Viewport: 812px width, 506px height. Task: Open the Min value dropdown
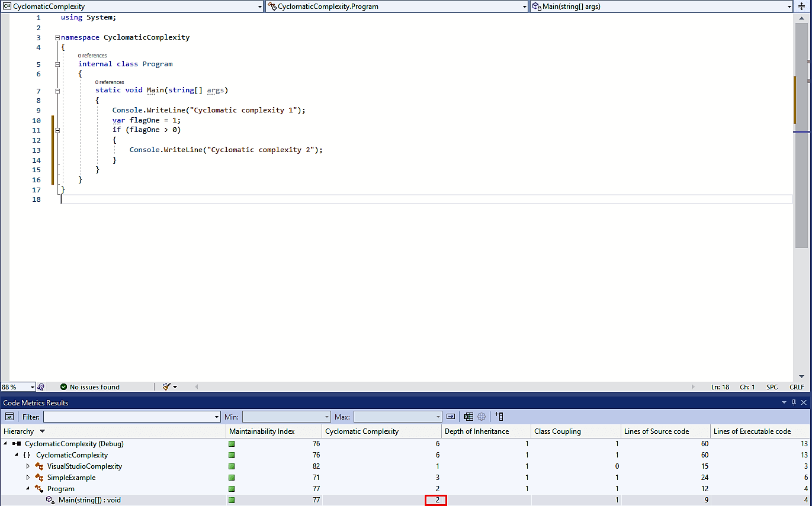coord(326,417)
